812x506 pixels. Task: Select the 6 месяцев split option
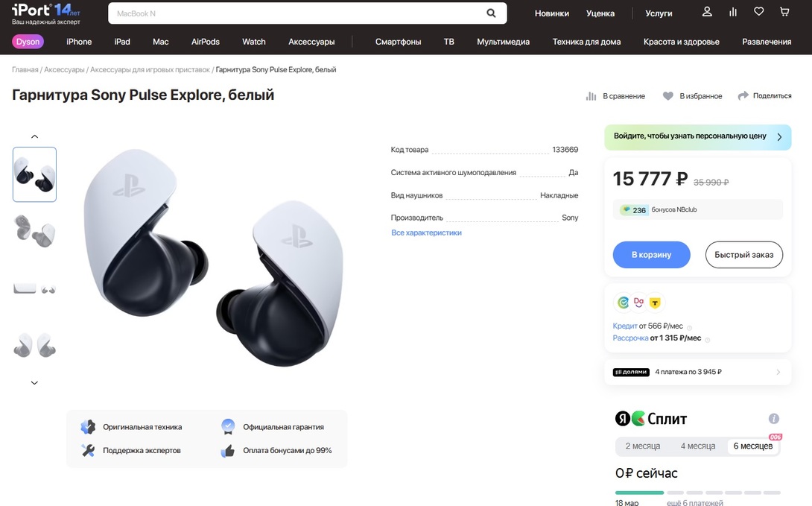click(753, 446)
